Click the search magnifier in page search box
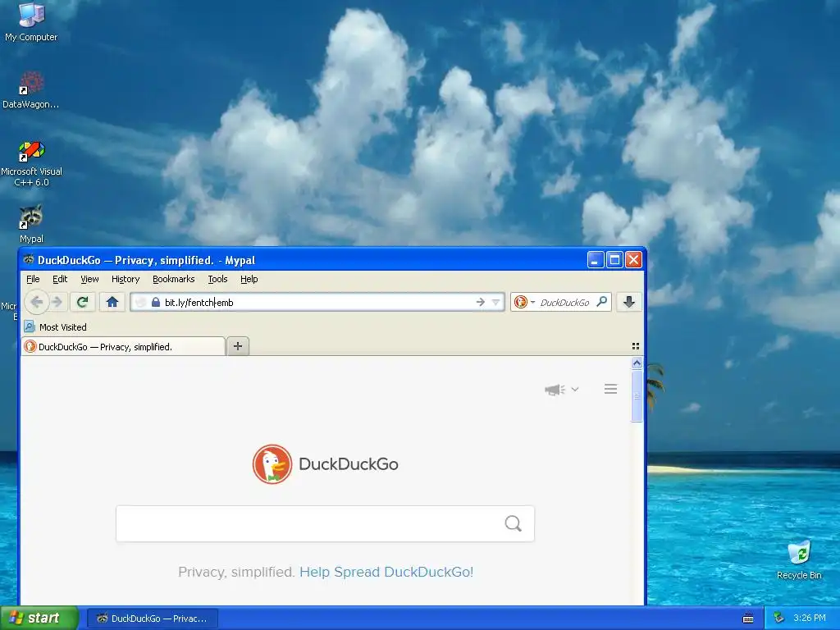The width and height of the screenshot is (840, 630). 514,523
